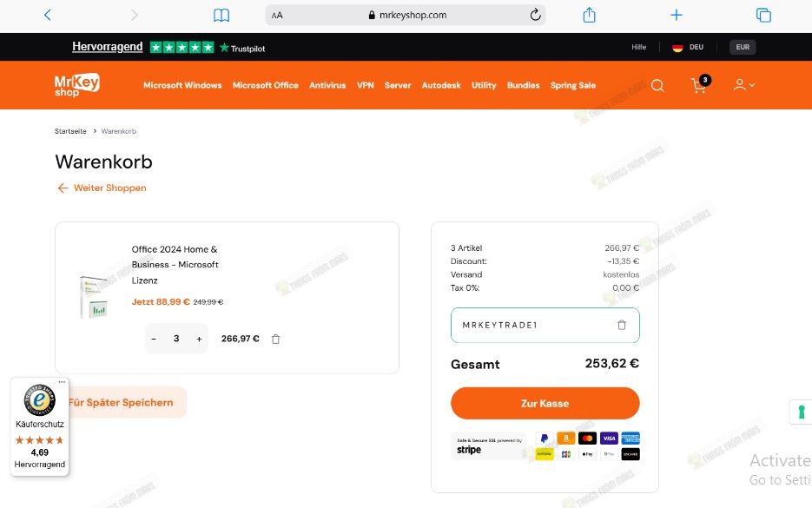
Task: Decrease quantity with minus button
Action: pos(154,339)
